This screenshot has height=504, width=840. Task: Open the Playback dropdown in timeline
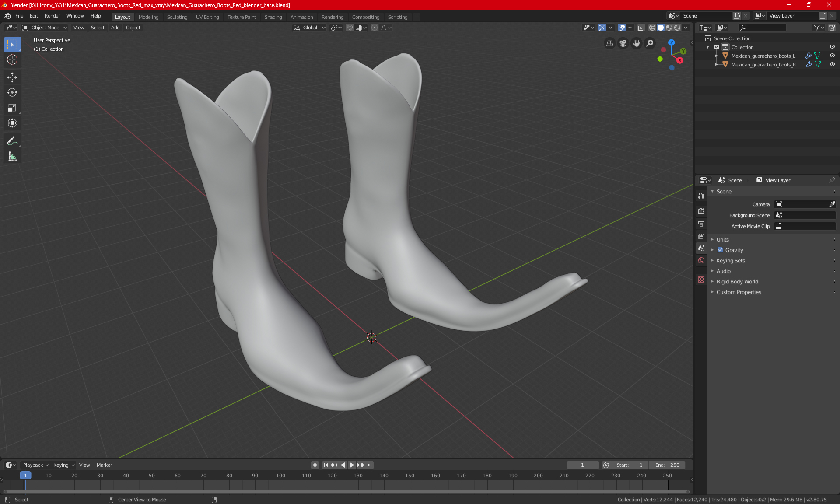pyautogui.click(x=36, y=465)
